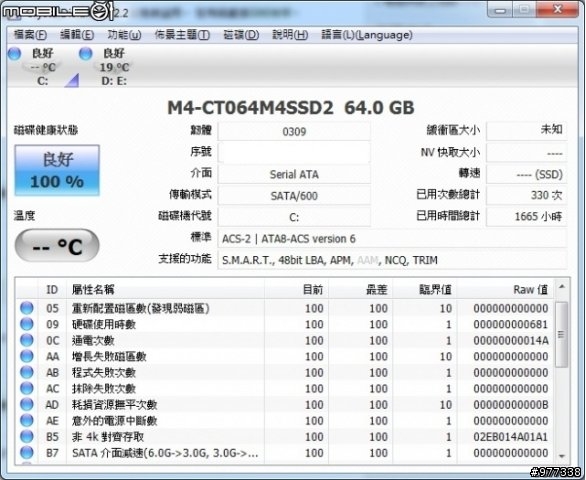Select the SATA 介面減速 attribute row
Screen dimensions: 586x480
point(285,453)
